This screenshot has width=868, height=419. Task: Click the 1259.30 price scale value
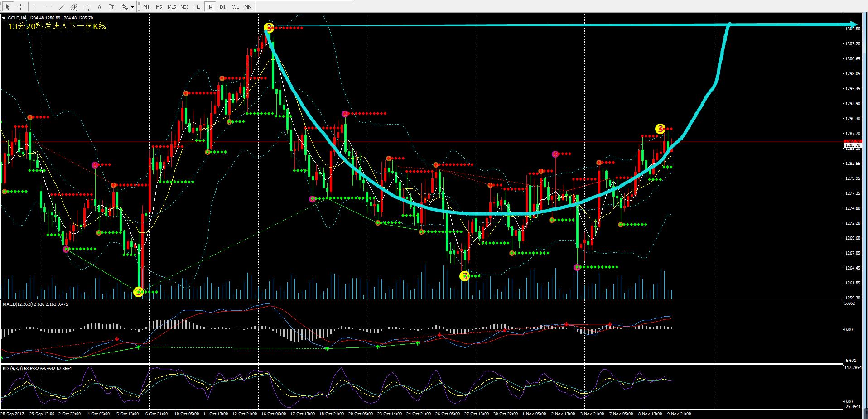pyautogui.click(x=852, y=298)
